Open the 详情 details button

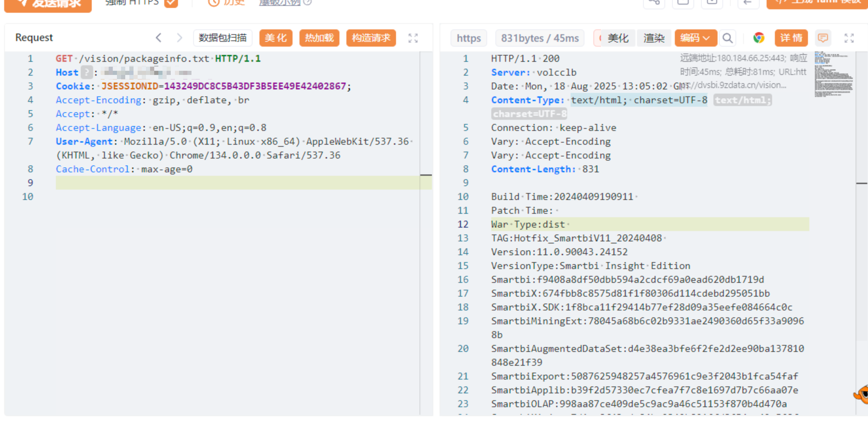pos(791,38)
